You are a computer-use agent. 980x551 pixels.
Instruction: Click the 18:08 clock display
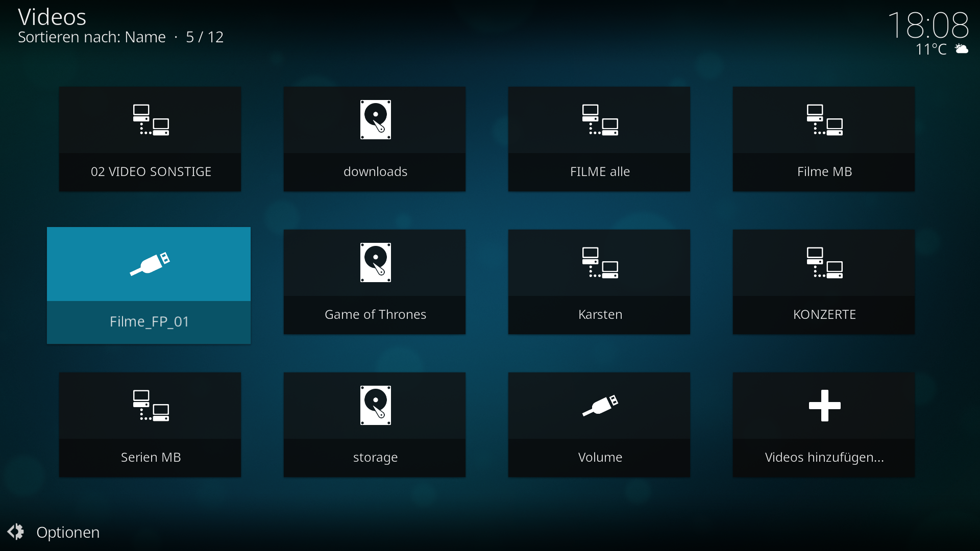pyautogui.click(x=928, y=26)
